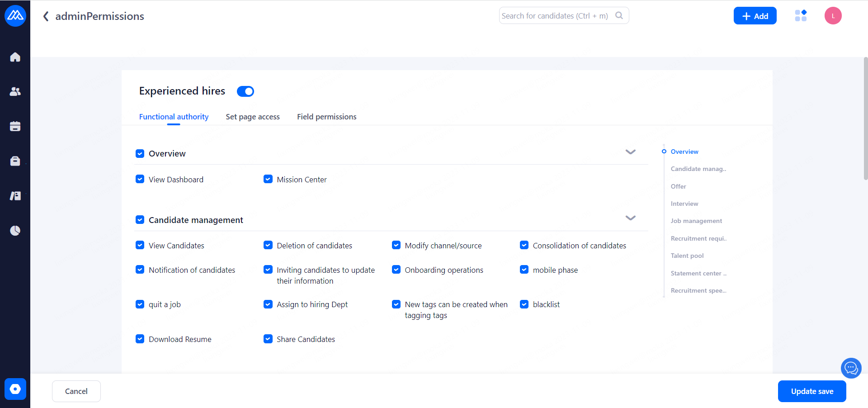
Task: Click the back arrow beside adminPermissions
Action: 46,16
